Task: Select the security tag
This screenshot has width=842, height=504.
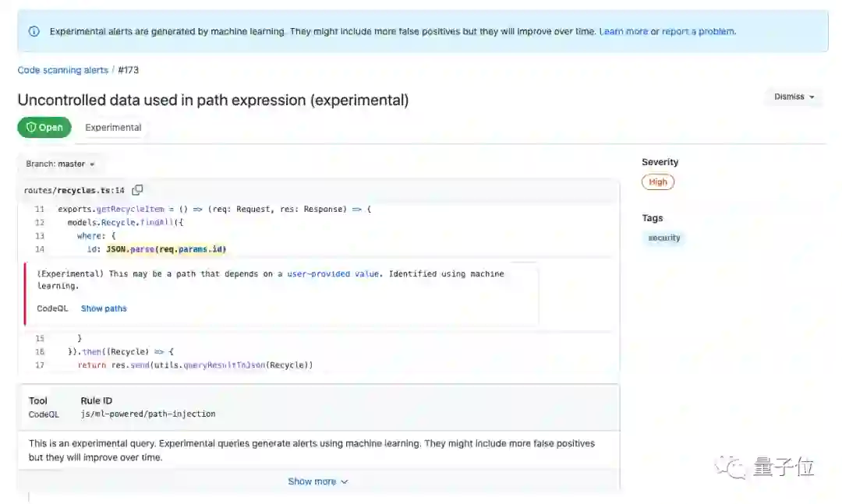Action: pos(663,238)
